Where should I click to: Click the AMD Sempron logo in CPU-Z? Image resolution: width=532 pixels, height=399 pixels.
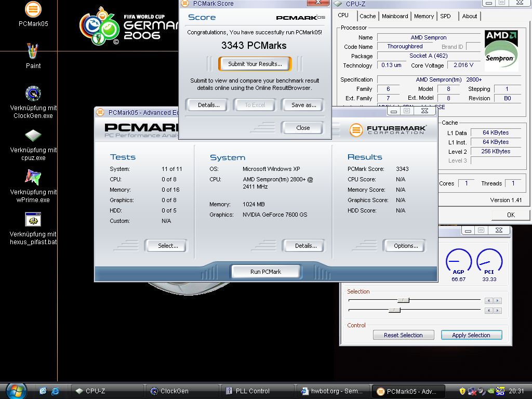501,50
